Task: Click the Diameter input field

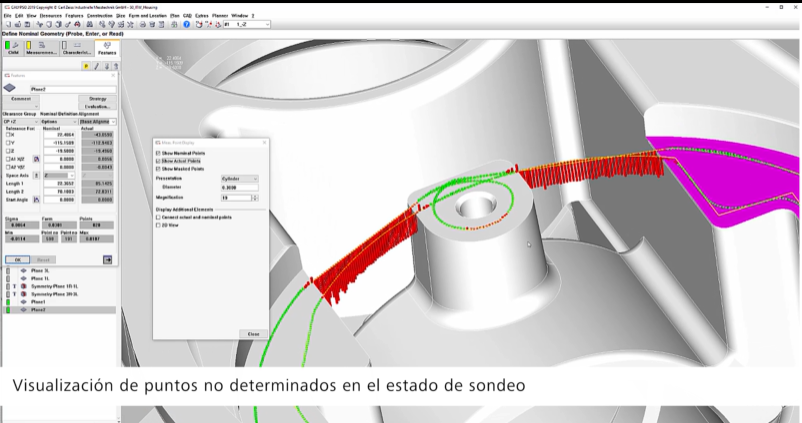Action: pos(240,187)
